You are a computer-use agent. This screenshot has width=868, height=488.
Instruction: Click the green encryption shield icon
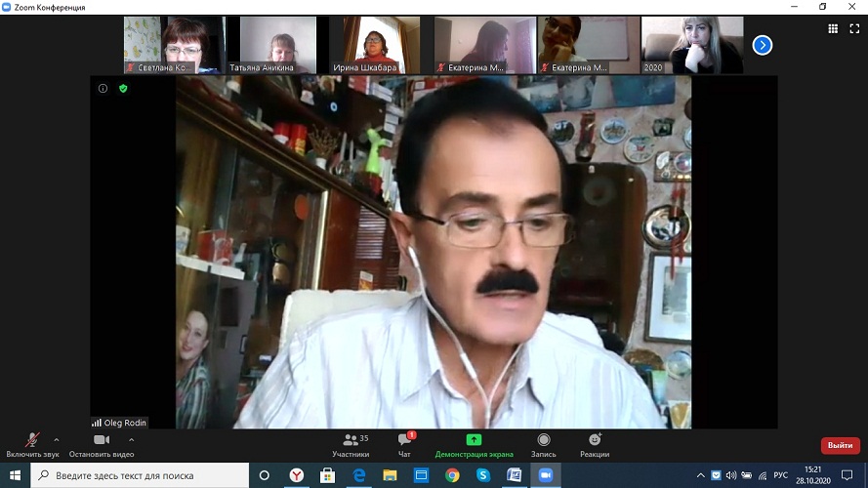click(x=123, y=88)
